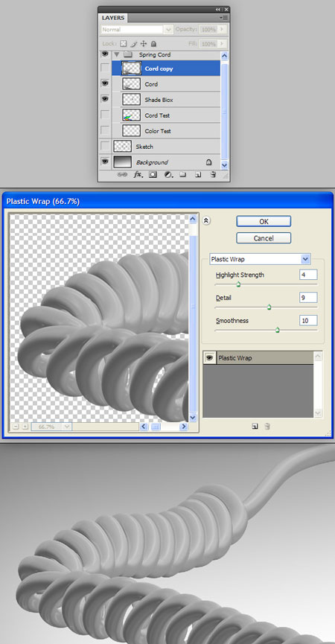Image resolution: width=335 pixels, height=644 pixels.
Task: Open the preview zoom percentage dropdown
Action: pos(67,427)
